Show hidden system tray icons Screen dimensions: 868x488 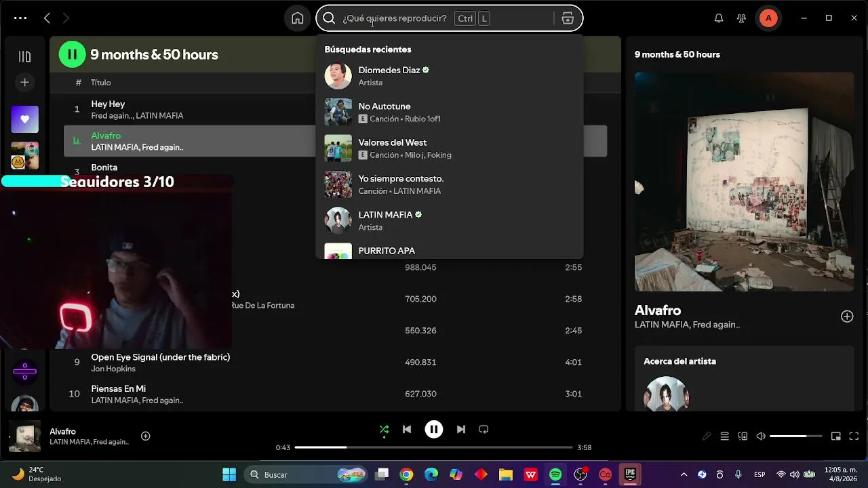click(684, 474)
